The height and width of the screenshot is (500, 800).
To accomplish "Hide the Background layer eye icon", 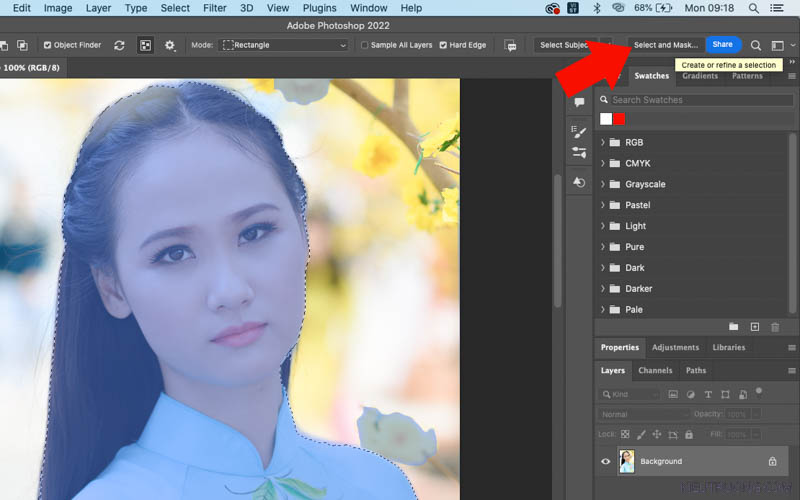I will 606,461.
